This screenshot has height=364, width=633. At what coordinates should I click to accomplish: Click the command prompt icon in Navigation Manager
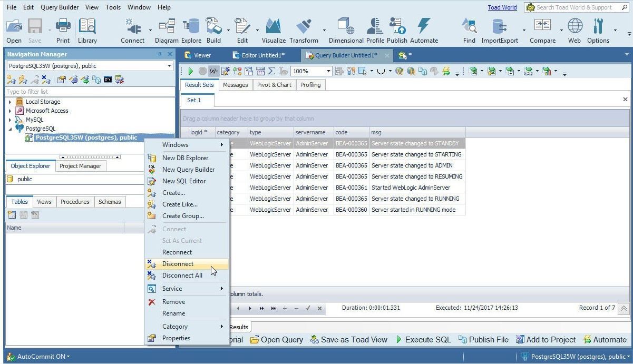pyautogui.click(x=108, y=80)
